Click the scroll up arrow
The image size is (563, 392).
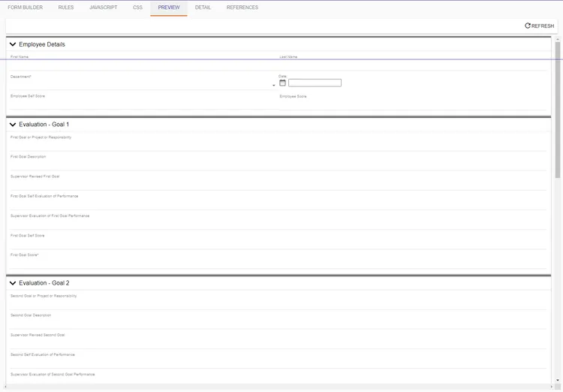point(558,39)
